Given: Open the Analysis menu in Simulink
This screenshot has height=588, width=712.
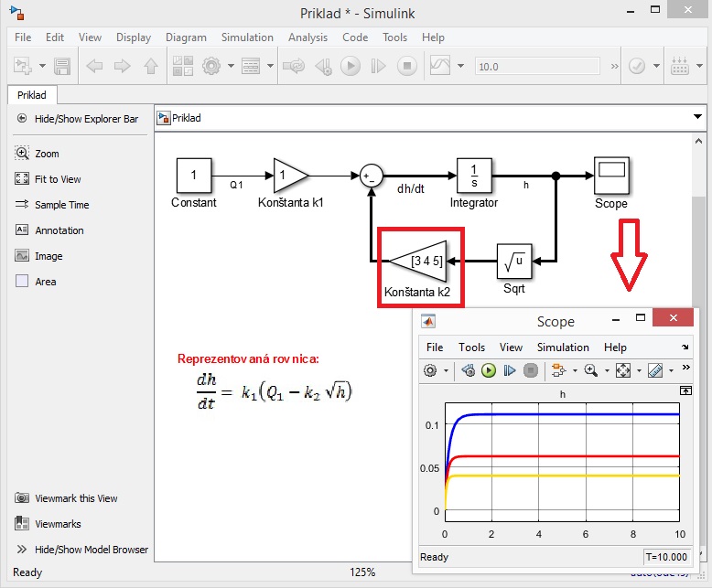Looking at the screenshot, I should [x=307, y=37].
